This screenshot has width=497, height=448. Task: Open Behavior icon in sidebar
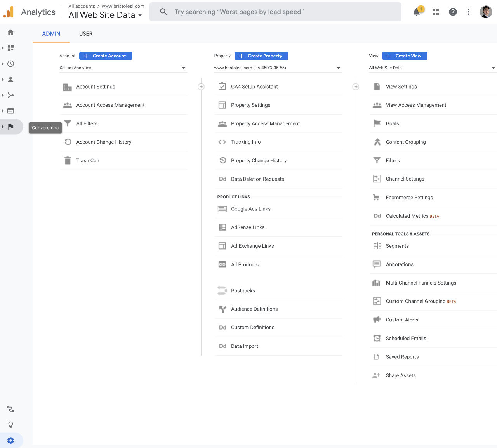pos(10,111)
